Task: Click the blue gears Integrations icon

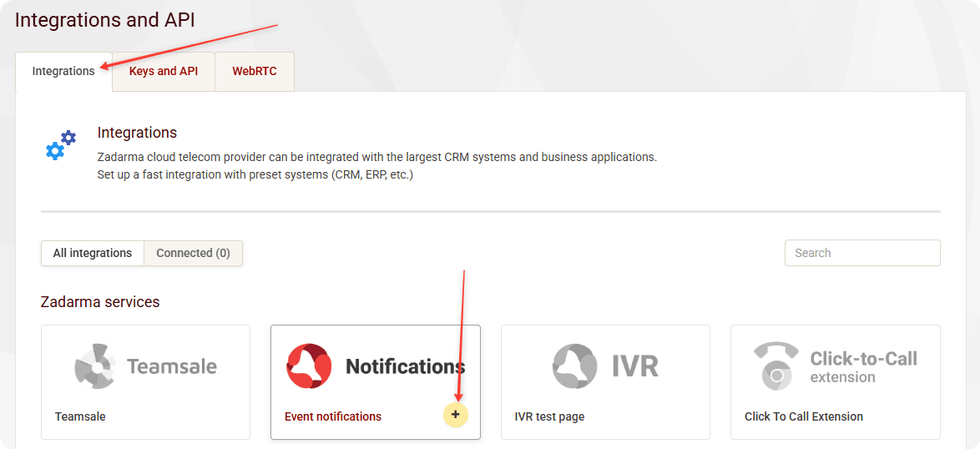Action: click(x=61, y=145)
